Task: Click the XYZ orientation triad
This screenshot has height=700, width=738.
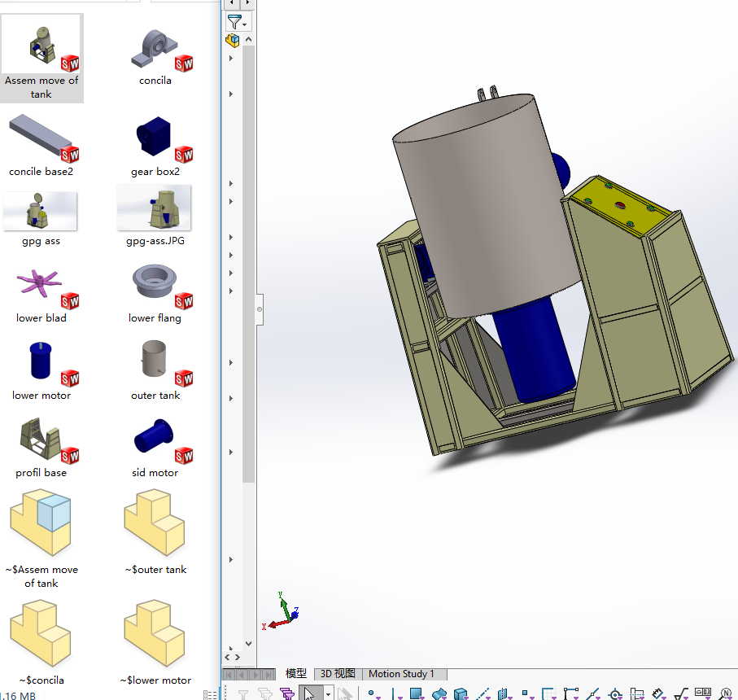Action: coord(282,612)
